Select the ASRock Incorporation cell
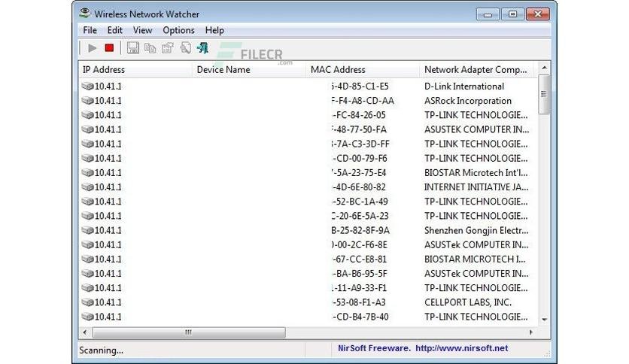This screenshot has height=364, width=629. point(468,101)
